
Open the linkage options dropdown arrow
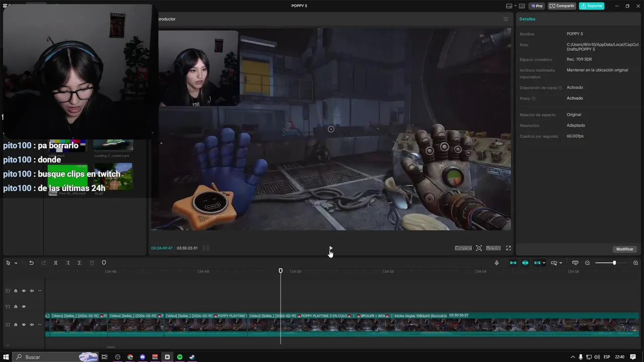pyautogui.click(x=544, y=263)
